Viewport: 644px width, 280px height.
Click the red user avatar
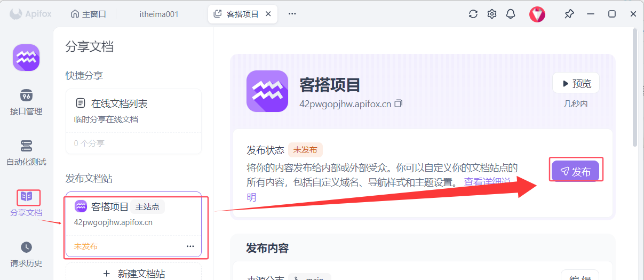click(537, 14)
